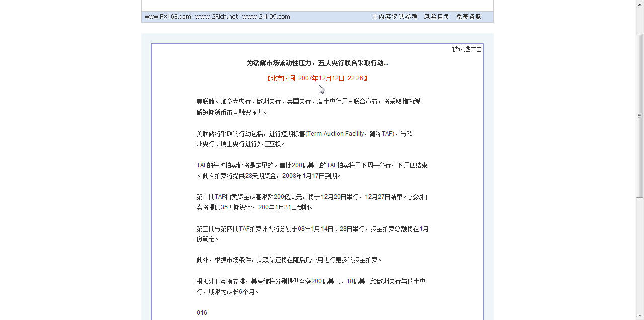Click the vertical scrollbar thumb
Viewport: 644px width, 320px height.
coord(640,116)
